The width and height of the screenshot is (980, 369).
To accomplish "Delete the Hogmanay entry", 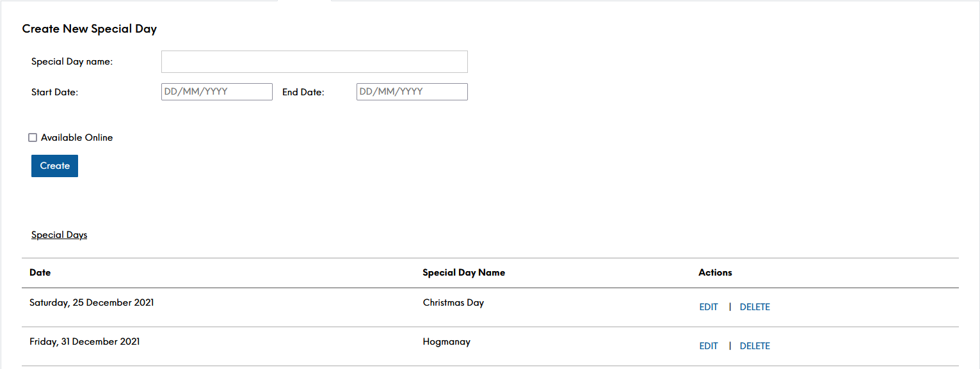I will click(755, 346).
